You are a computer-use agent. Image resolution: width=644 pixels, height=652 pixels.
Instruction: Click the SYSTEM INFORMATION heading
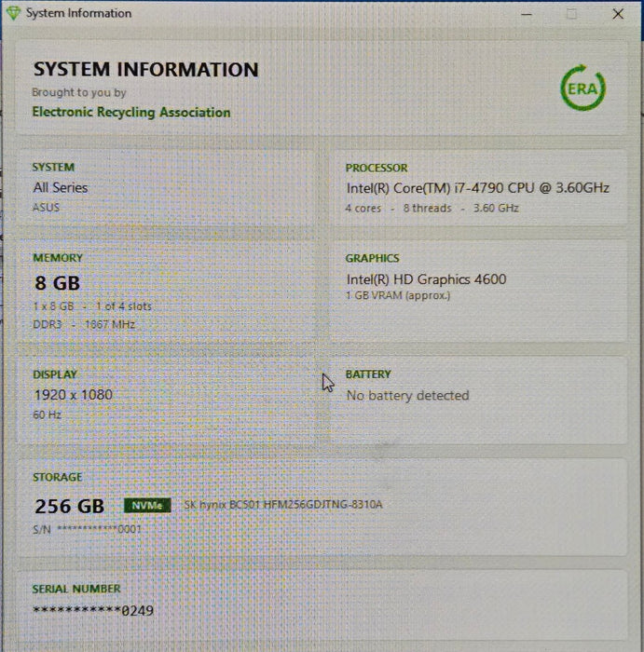pyautogui.click(x=146, y=69)
